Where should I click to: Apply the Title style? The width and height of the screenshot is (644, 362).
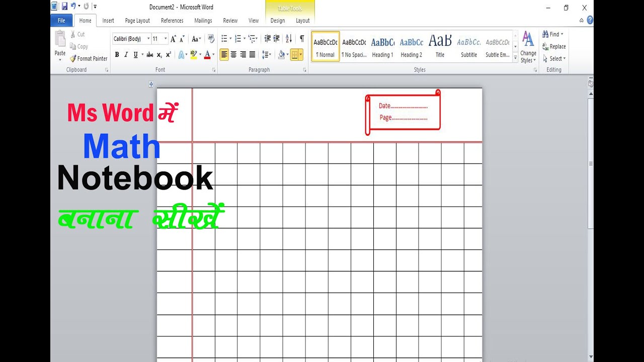pyautogui.click(x=440, y=47)
